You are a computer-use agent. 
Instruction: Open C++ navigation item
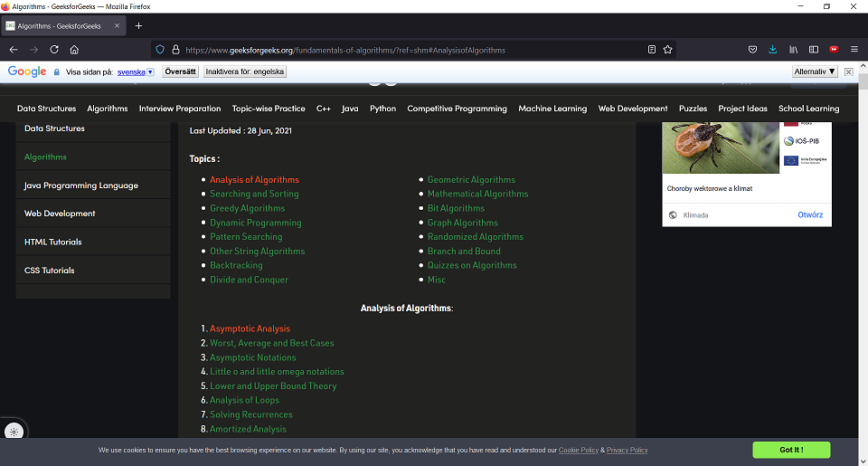(x=324, y=109)
